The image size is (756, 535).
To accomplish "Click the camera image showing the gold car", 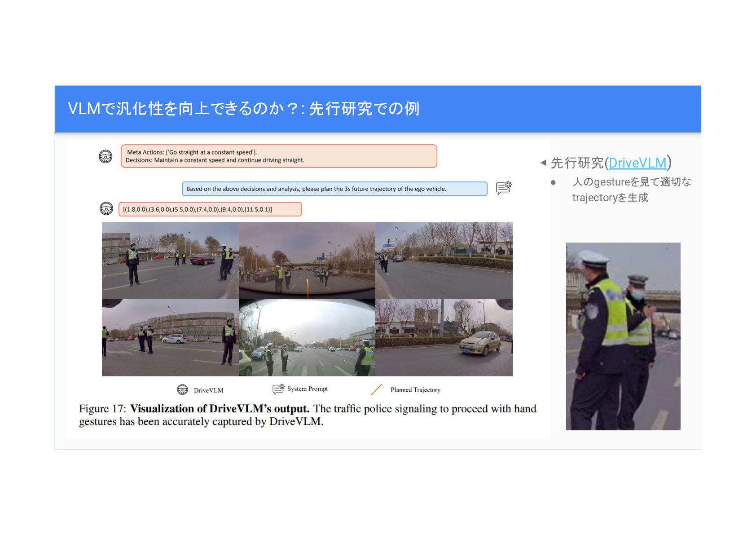I will click(x=444, y=337).
